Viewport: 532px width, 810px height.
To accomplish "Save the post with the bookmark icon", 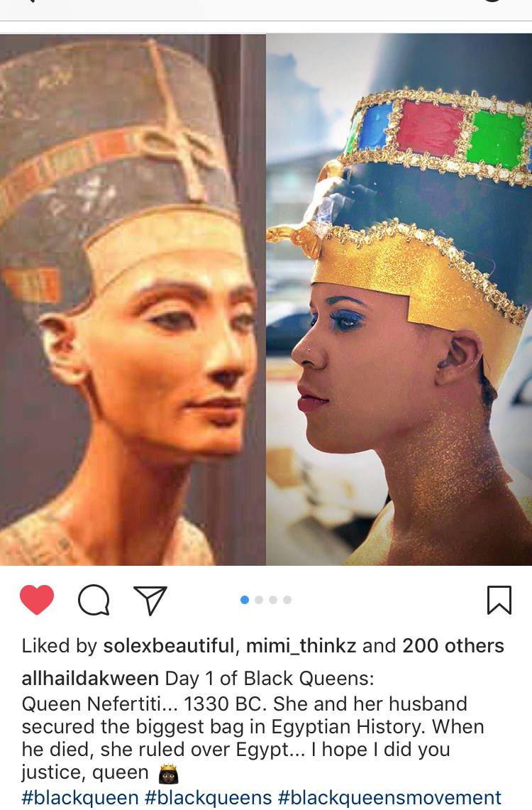I will 499,600.
